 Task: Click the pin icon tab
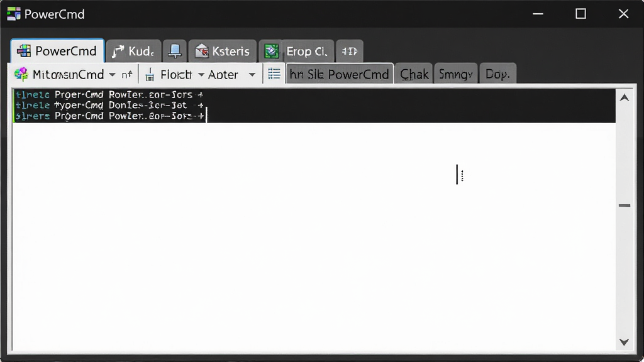pos(175,52)
